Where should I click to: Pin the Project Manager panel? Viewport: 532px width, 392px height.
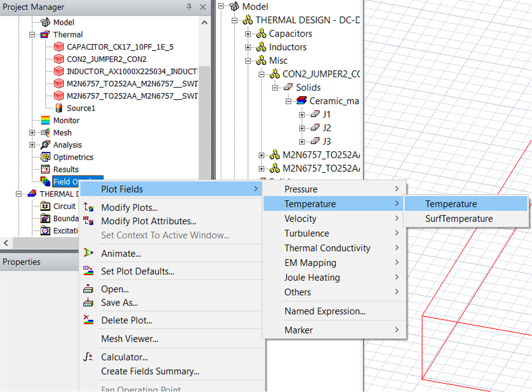pos(189,7)
